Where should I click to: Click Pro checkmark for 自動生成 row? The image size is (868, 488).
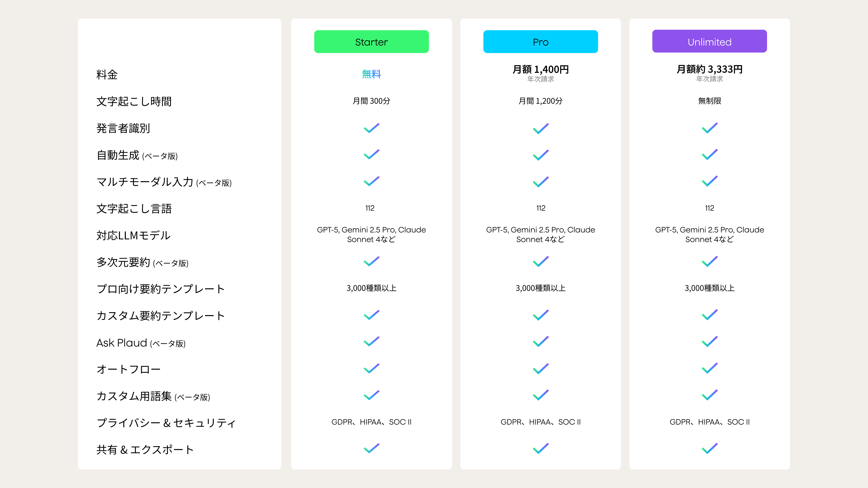coord(540,155)
